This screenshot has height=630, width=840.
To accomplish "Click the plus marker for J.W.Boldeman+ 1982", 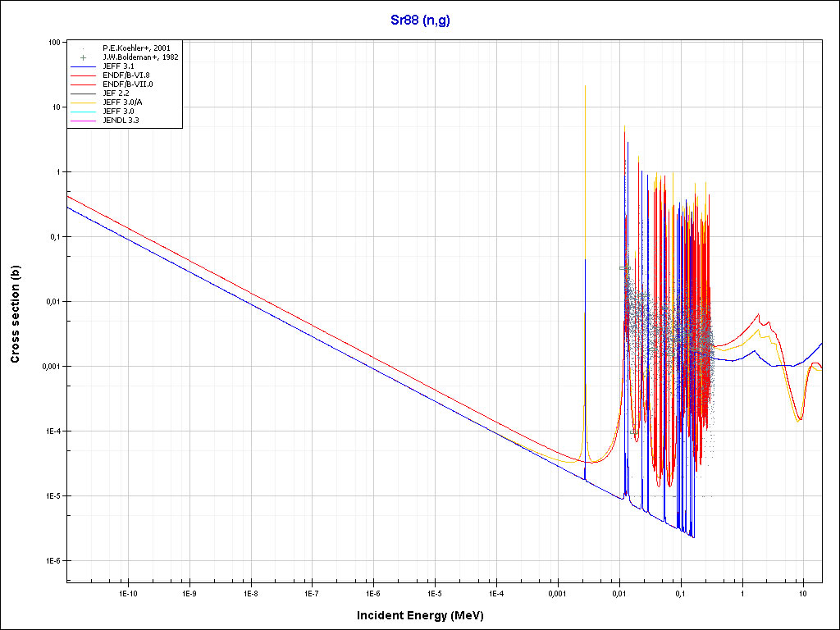I will (x=83, y=57).
